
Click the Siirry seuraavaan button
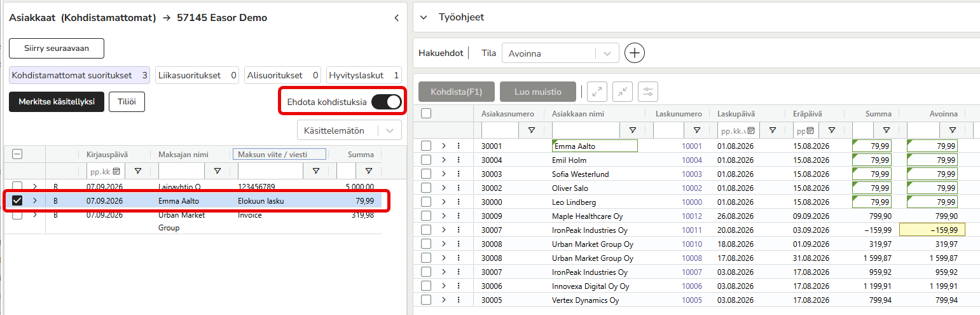tap(57, 48)
